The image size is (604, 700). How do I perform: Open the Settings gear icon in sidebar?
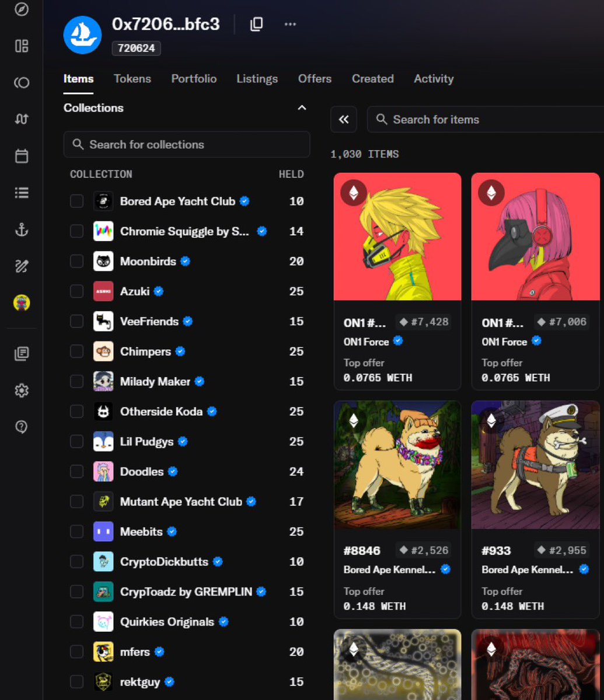tap(22, 391)
